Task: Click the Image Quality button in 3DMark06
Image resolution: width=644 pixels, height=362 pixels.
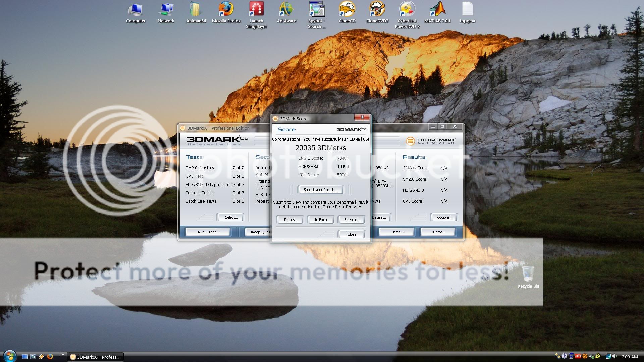Action: tap(258, 232)
